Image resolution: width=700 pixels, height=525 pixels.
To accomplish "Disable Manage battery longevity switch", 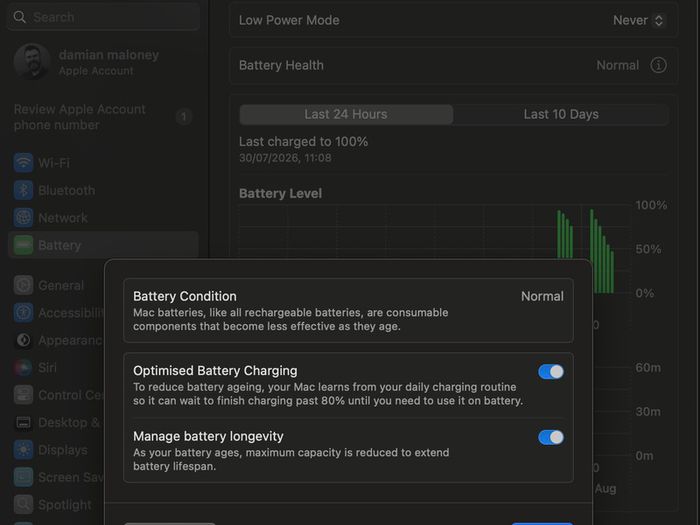I will 551,437.
